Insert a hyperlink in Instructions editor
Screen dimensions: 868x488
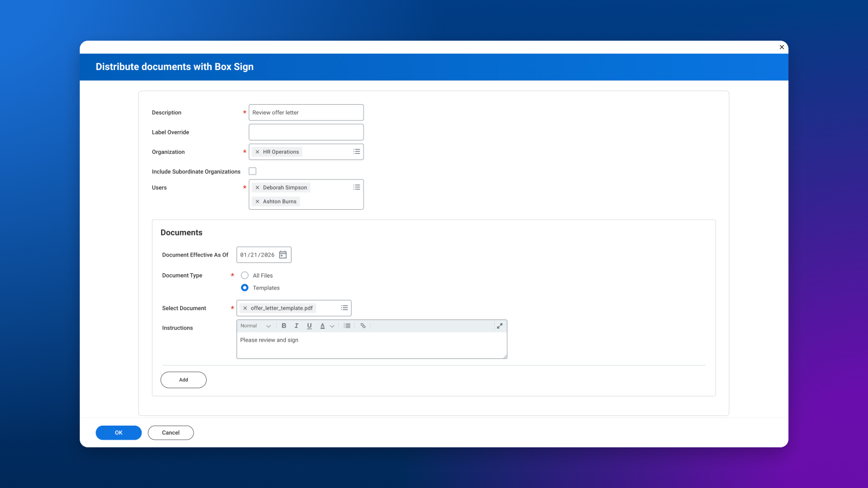coord(363,326)
